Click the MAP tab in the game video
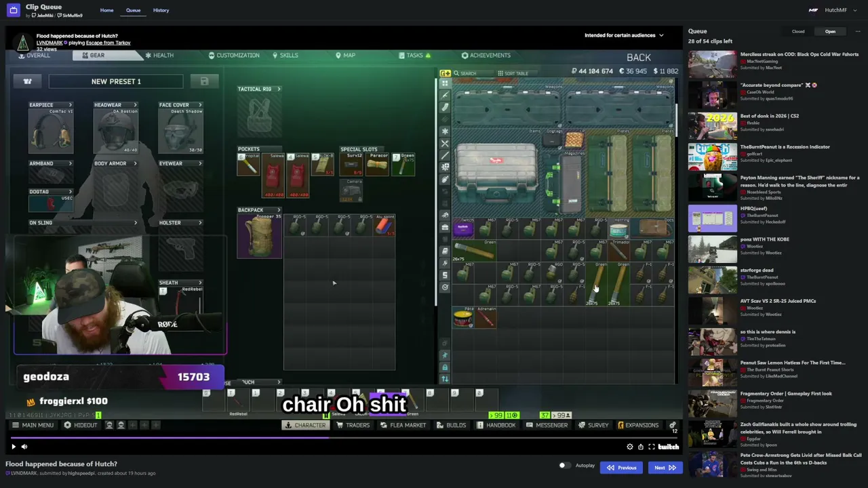The image size is (868, 488). pyautogui.click(x=345, y=56)
